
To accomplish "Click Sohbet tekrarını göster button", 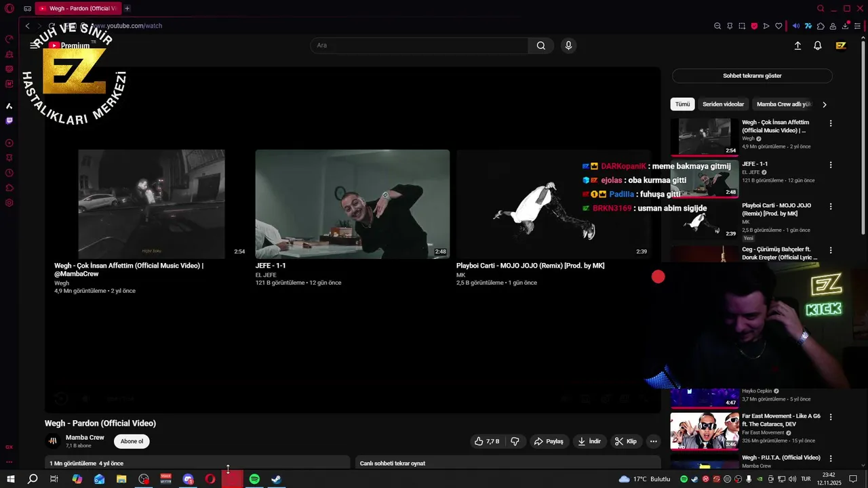I will (752, 76).
